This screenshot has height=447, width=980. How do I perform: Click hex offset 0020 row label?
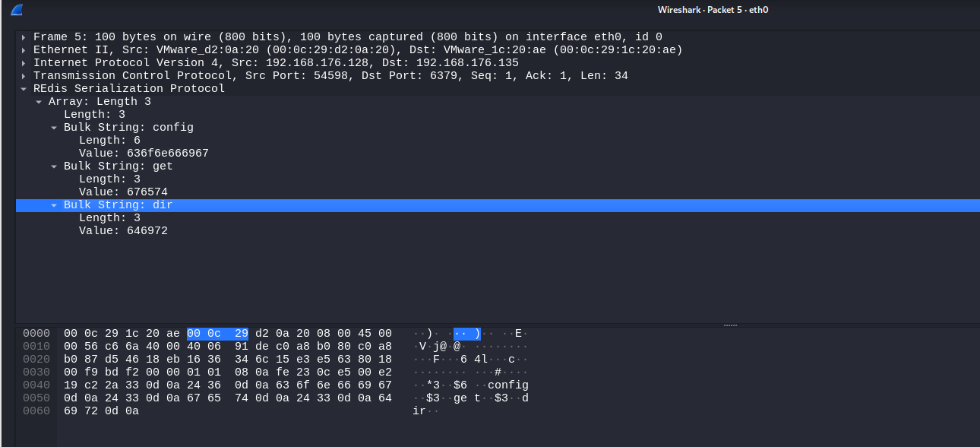36,360
